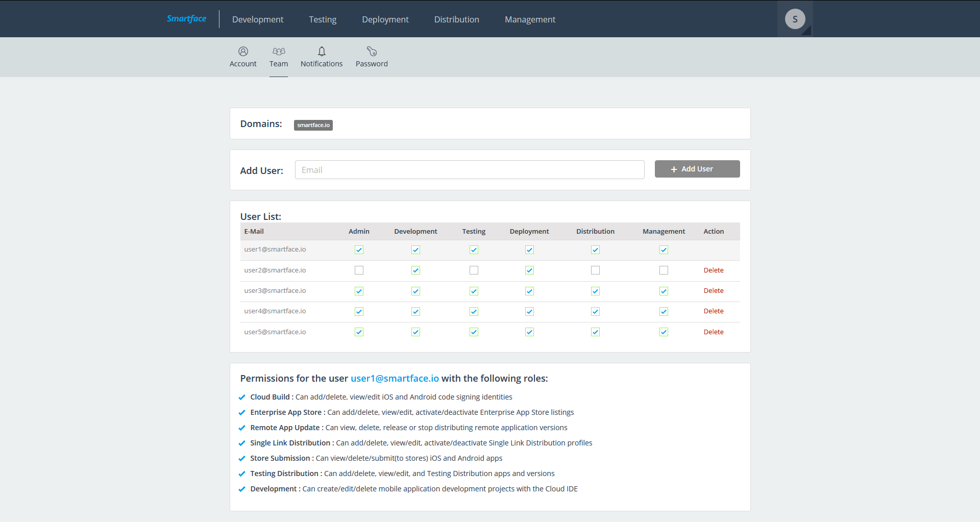Click the Cloud Build permission text

click(381, 397)
